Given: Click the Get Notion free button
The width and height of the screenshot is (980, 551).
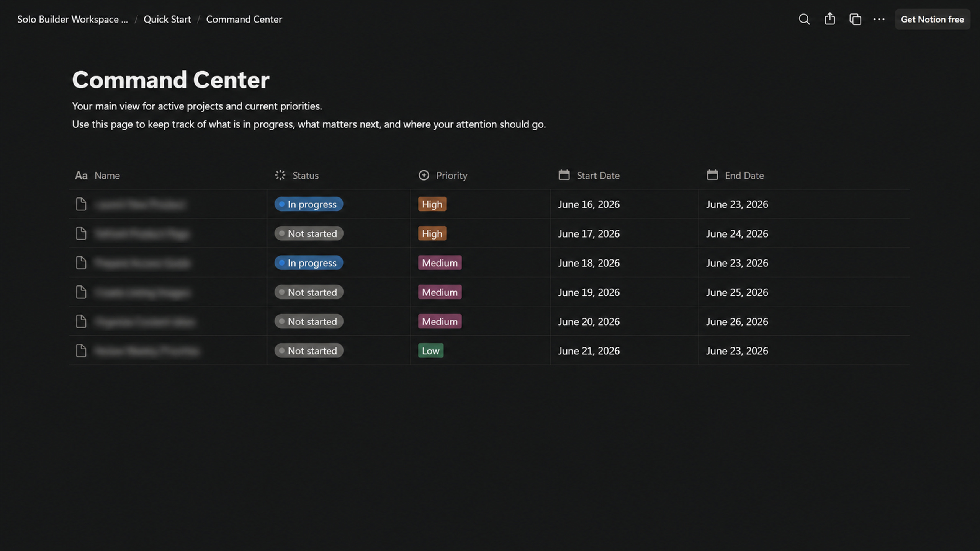Looking at the screenshot, I should pos(932,19).
